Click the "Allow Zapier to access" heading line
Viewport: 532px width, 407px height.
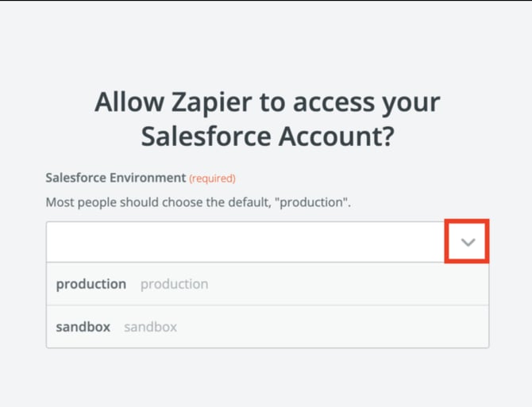[267, 103]
